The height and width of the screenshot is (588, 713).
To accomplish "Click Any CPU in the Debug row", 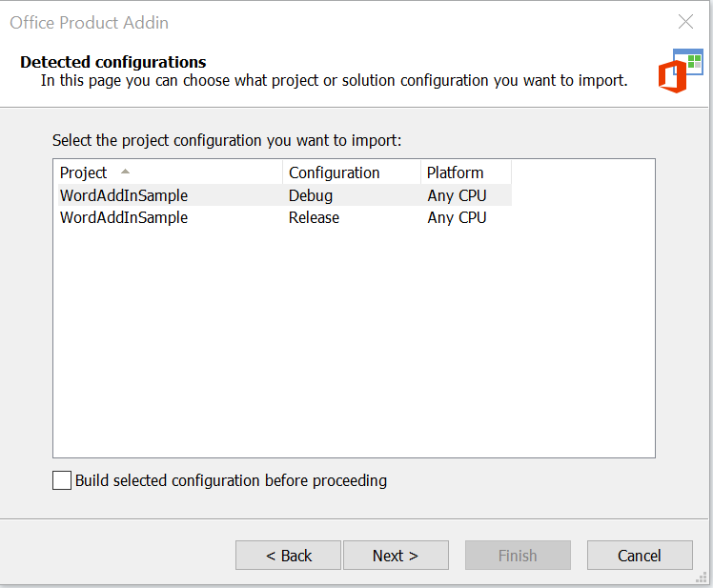I will pos(457,195).
